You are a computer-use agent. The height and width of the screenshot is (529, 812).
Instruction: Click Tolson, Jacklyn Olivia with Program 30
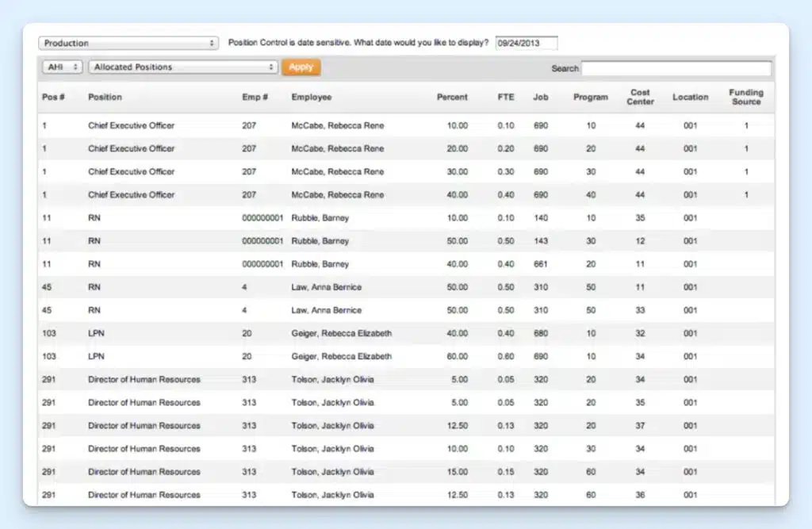(x=332, y=449)
